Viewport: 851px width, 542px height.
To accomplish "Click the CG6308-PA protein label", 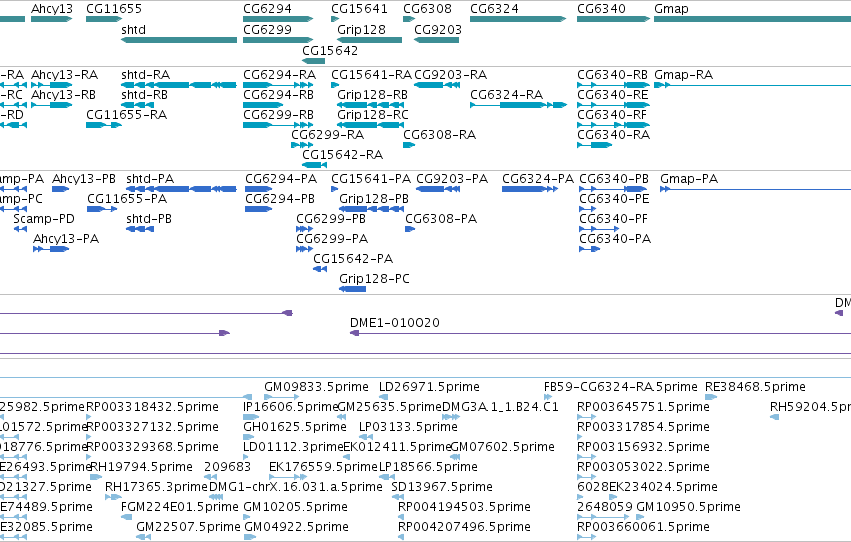I will (441, 219).
